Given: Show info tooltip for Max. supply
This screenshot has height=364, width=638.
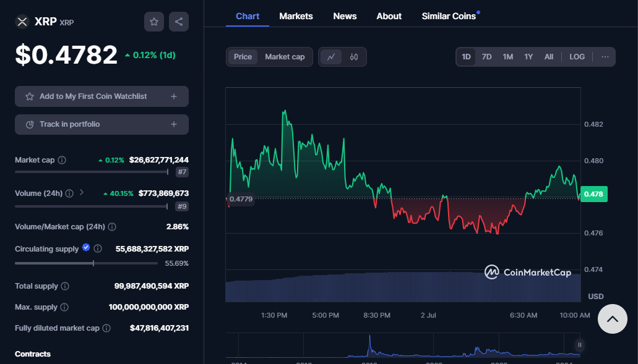Looking at the screenshot, I should (64, 307).
